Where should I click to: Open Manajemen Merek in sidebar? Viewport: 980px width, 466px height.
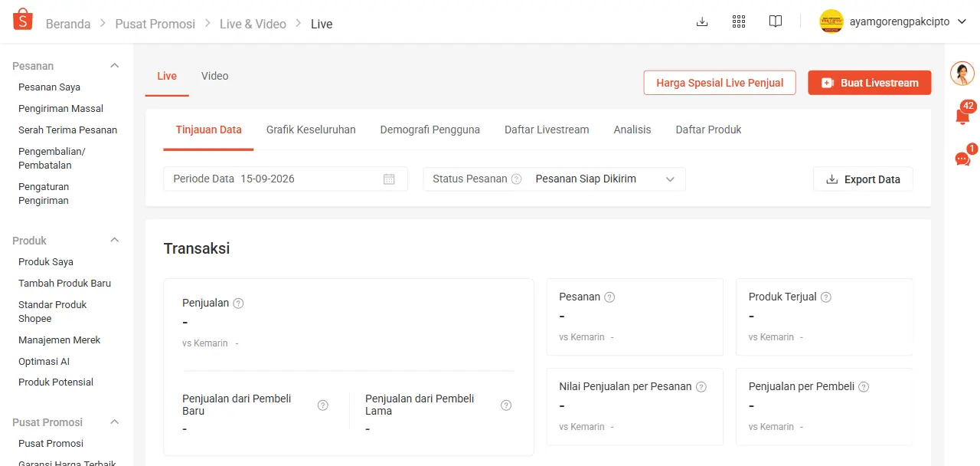pos(59,340)
